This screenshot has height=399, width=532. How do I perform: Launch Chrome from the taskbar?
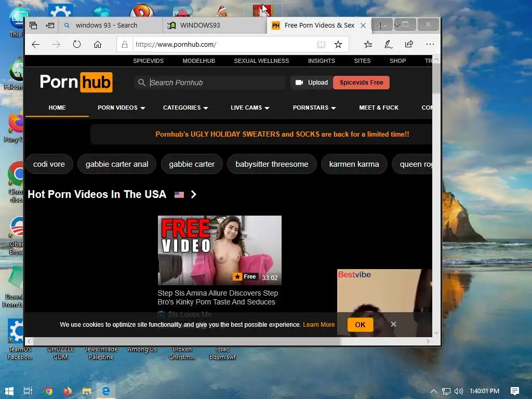pyautogui.click(x=48, y=391)
